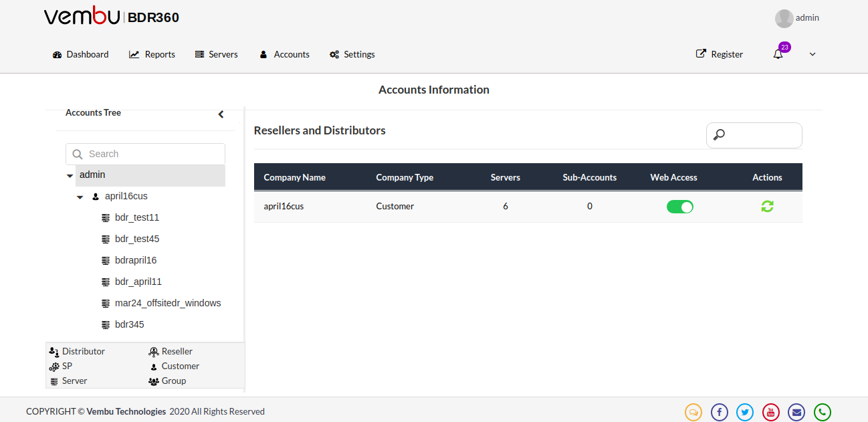868x422 pixels.
Task: Click the Register link
Action: (720, 54)
